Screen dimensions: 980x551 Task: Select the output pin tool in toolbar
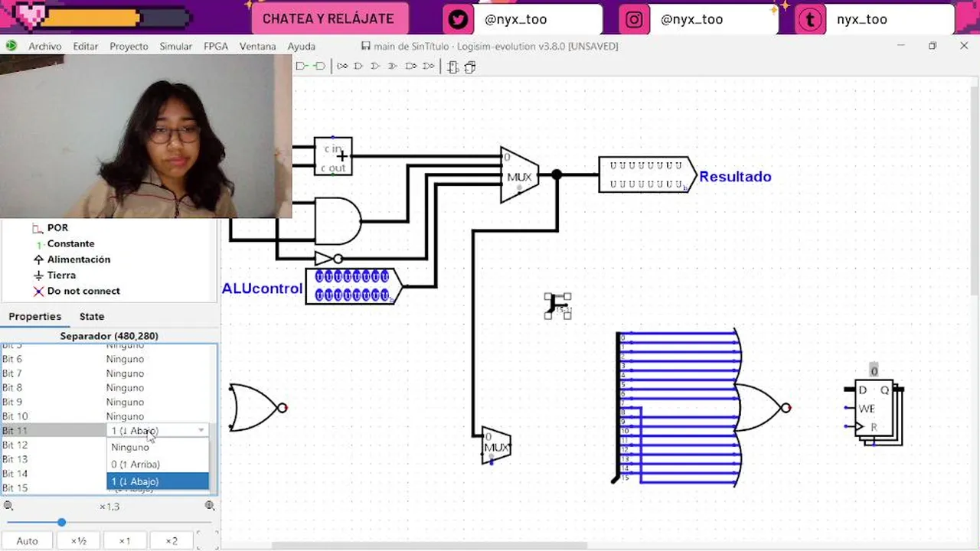click(319, 67)
